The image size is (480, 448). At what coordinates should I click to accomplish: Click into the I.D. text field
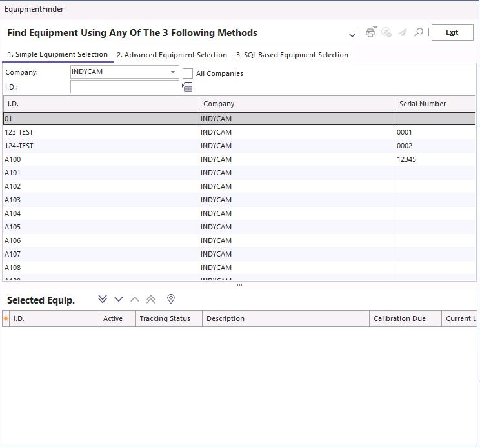point(125,87)
